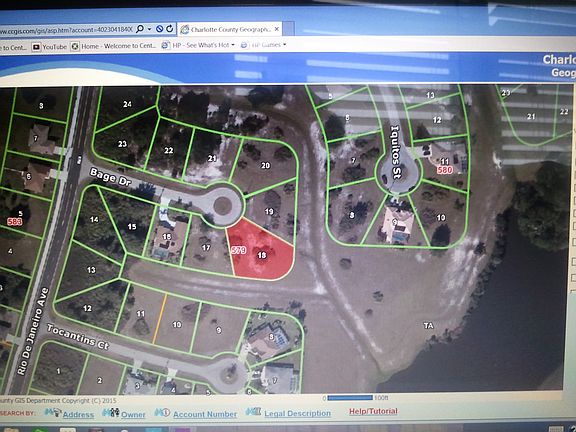
Task: Search by Account Number link
Action: 205,414
